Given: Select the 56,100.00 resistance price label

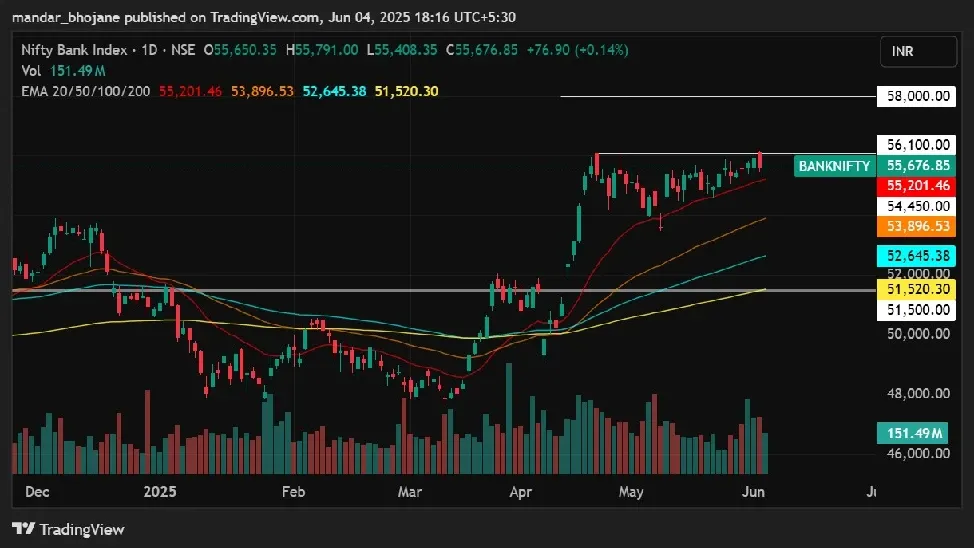Looking at the screenshot, I should 916,145.
